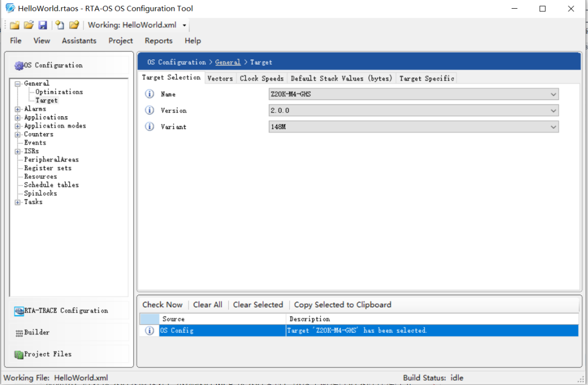
Task: Click the info icon beside Version
Action: pyautogui.click(x=150, y=110)
